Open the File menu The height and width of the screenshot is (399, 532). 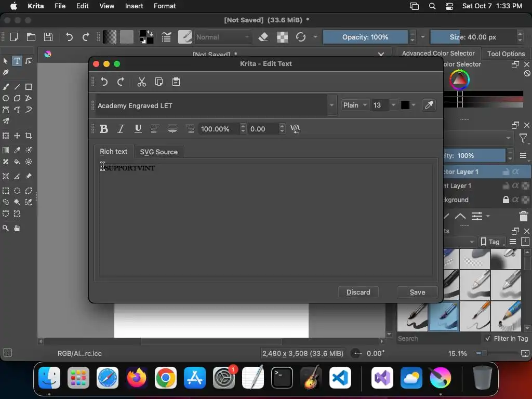pos(60,6)
